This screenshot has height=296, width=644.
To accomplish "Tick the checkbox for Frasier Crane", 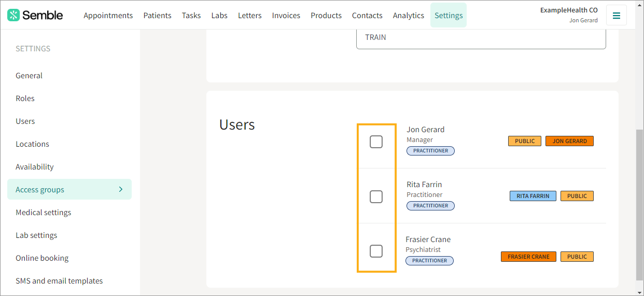I will (x=376, y=251).
